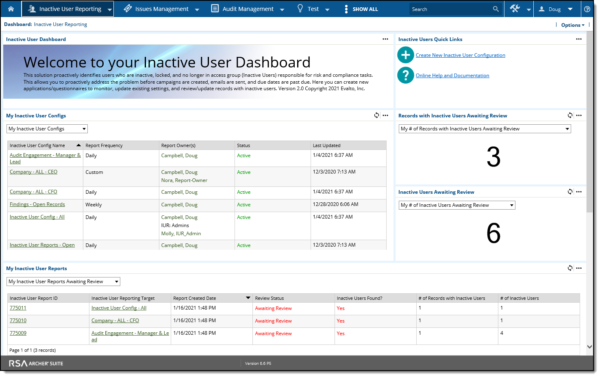Viewport: 600px width, 377px height.
Task: Click the Last Updated column header
Action: pyautogui.click(x=326, y=145)
